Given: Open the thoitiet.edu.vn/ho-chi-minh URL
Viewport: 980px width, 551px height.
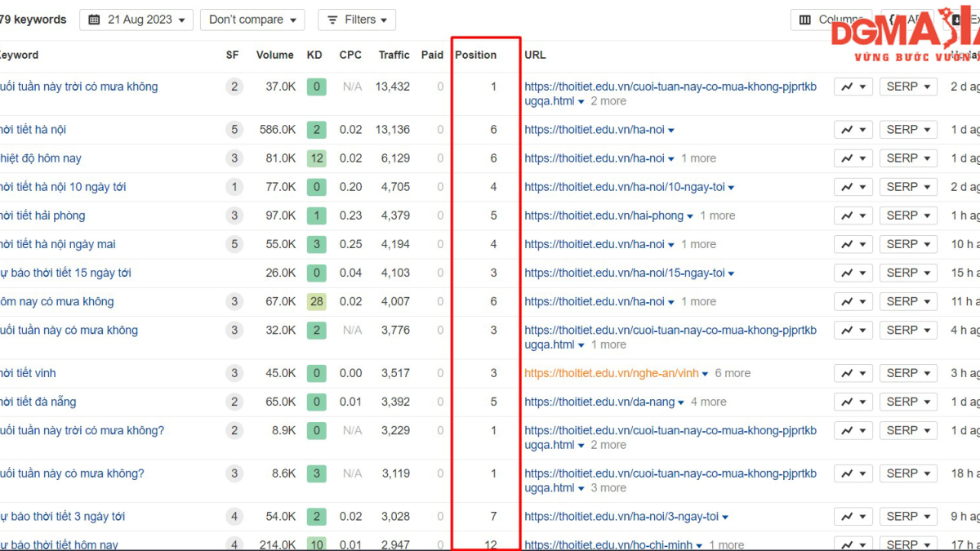Looking at the screenshot, I should 608,544.
